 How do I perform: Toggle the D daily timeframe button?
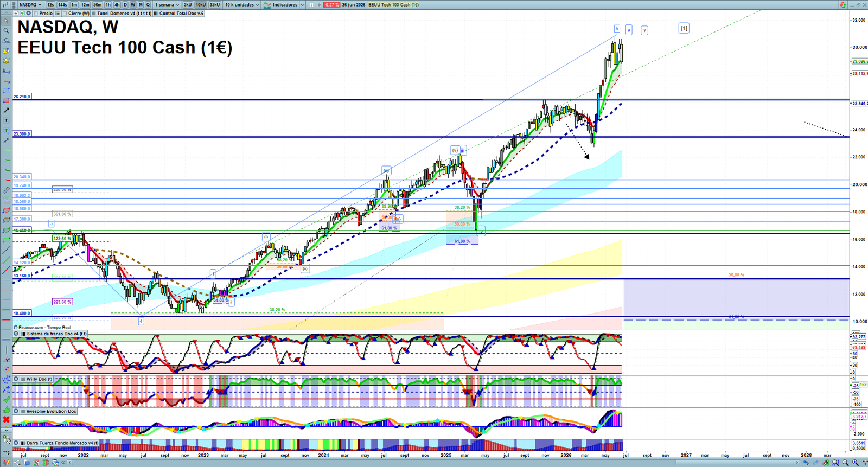125,5
